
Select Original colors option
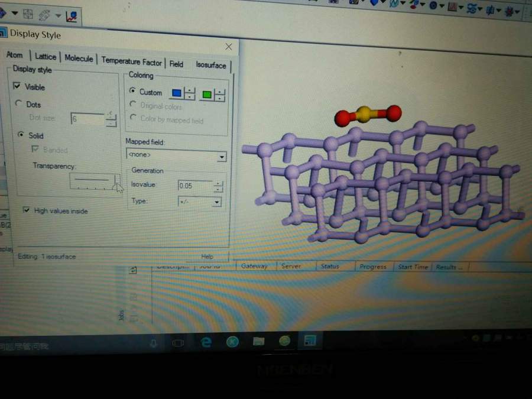click(132, 104)
